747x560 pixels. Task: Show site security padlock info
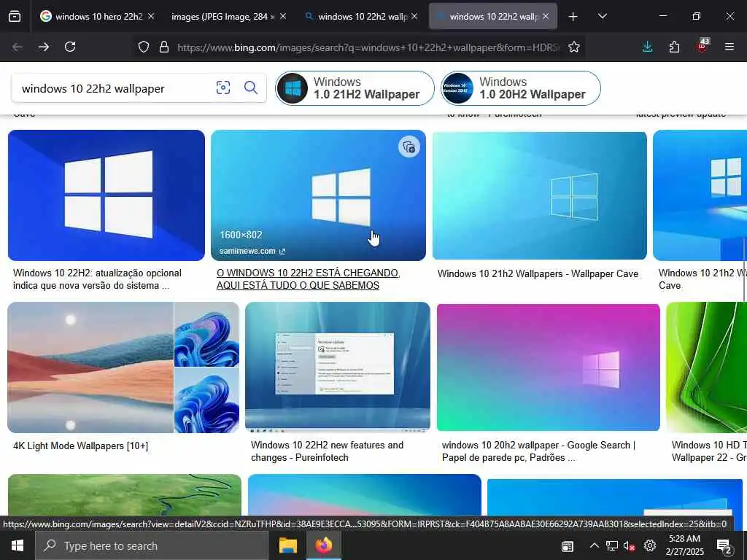click(164, 47)
